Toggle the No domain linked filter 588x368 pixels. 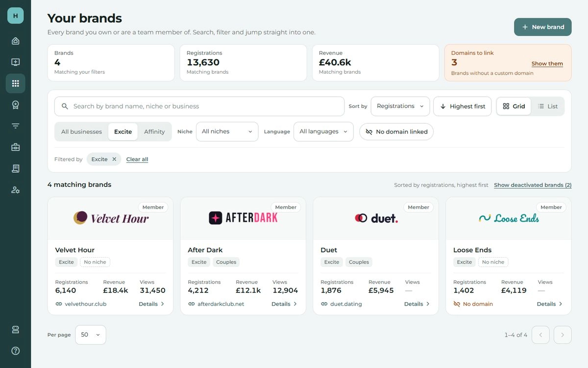(396, 131)
